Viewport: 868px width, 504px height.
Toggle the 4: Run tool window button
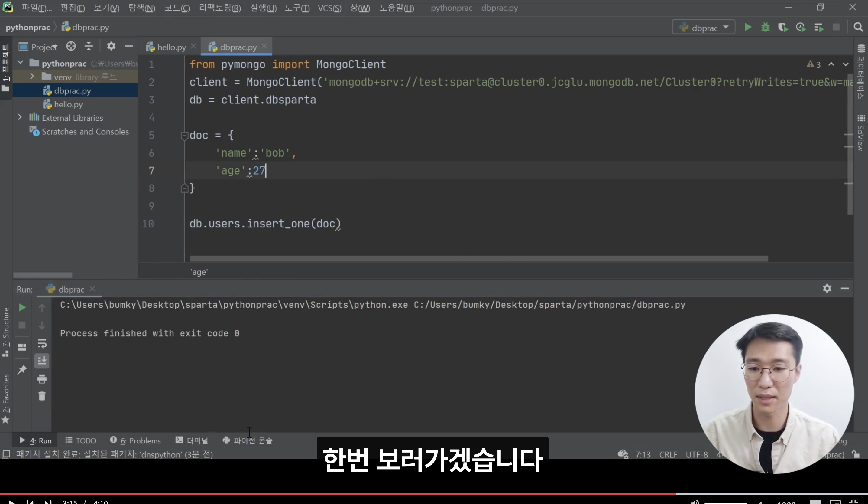[35, 440]
